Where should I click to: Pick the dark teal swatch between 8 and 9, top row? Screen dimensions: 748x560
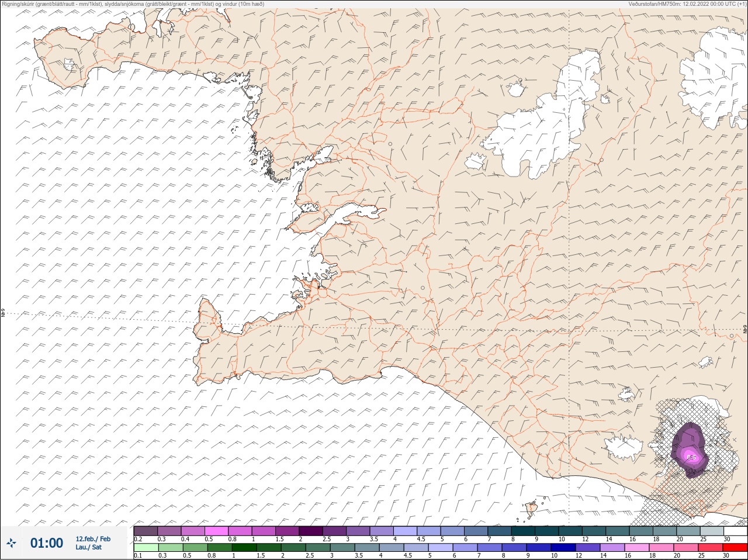(523, 531)
